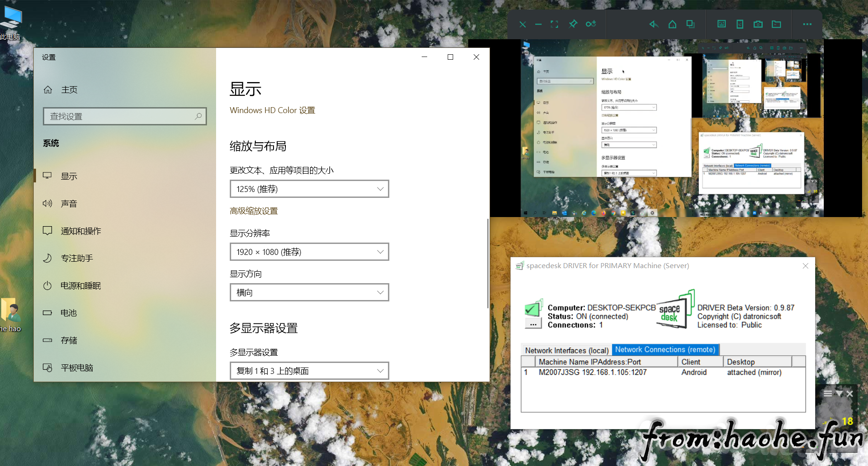Open the Windows HD Color 设置 link

point(272,110)
